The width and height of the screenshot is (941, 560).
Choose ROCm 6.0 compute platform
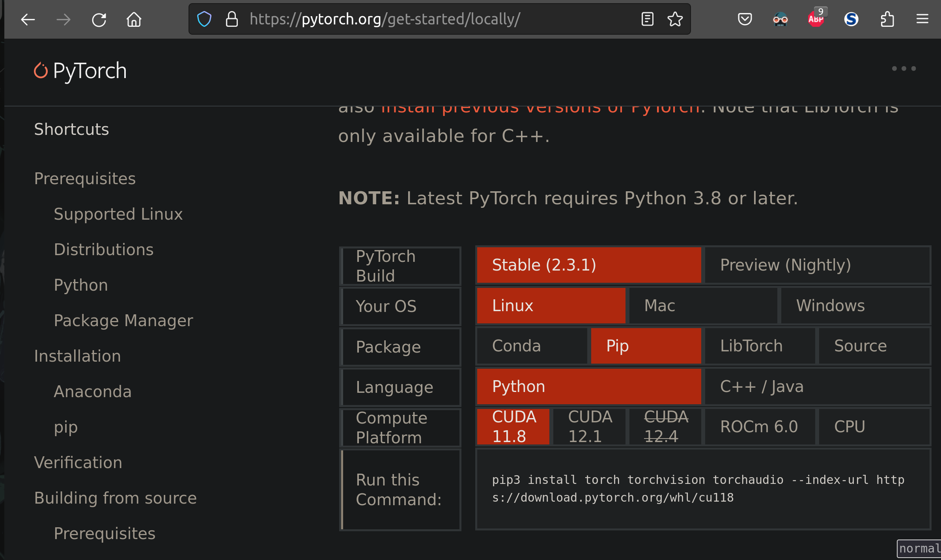point(760,427)
